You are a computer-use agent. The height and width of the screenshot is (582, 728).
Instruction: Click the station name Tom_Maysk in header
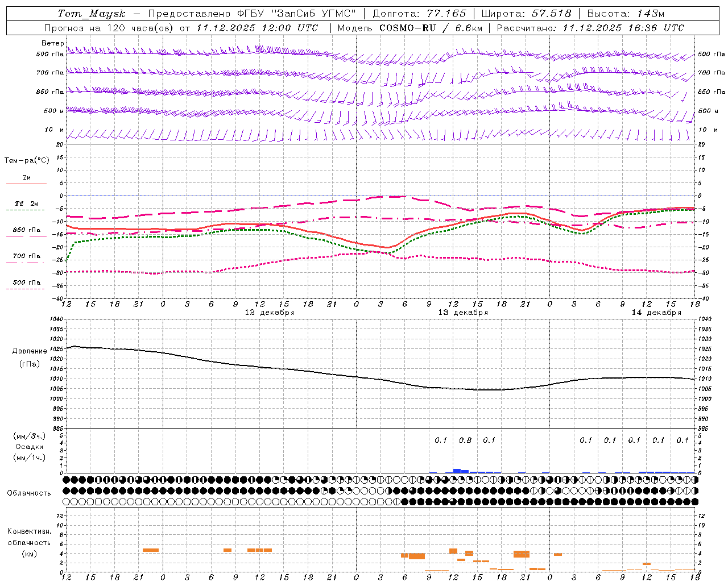tap(92, 14)
